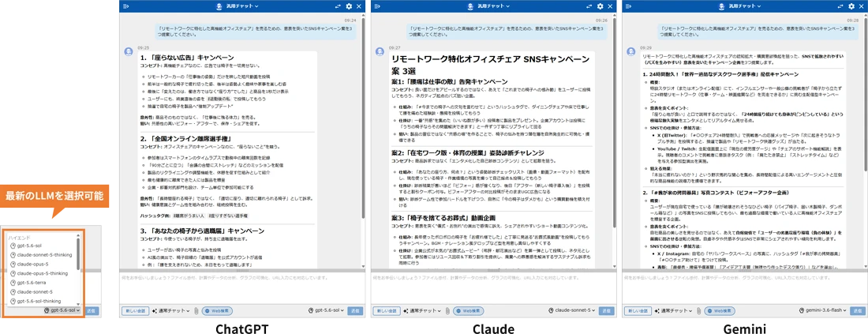The image size is (868, 334).
Task: Toggle Web検索 in the Claude window
Action: (468, 311)
